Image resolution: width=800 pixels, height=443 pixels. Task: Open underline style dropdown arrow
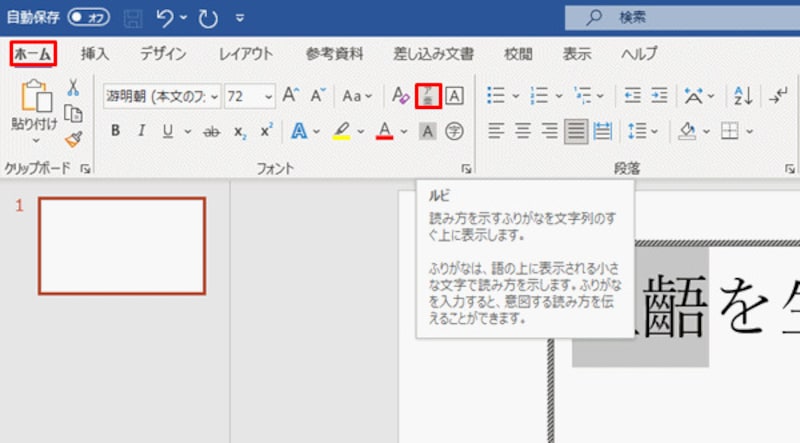[188, 132]
